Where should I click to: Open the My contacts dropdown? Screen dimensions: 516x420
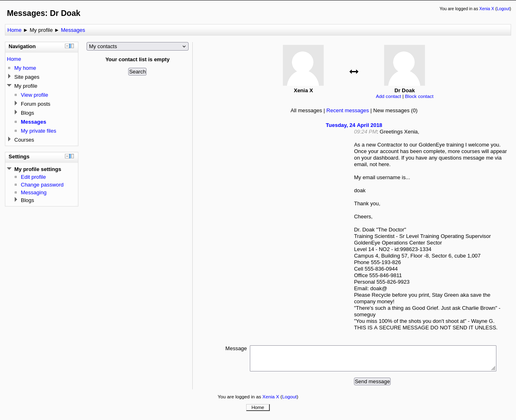(x=137, y=47)
